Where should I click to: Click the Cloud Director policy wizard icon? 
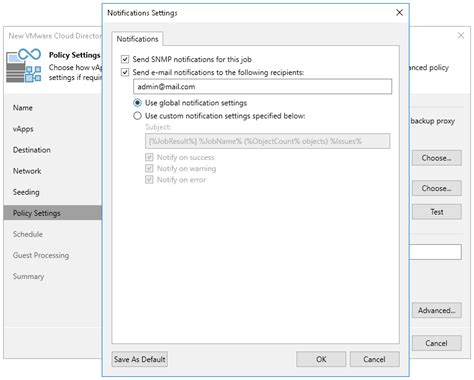point(24,65)
